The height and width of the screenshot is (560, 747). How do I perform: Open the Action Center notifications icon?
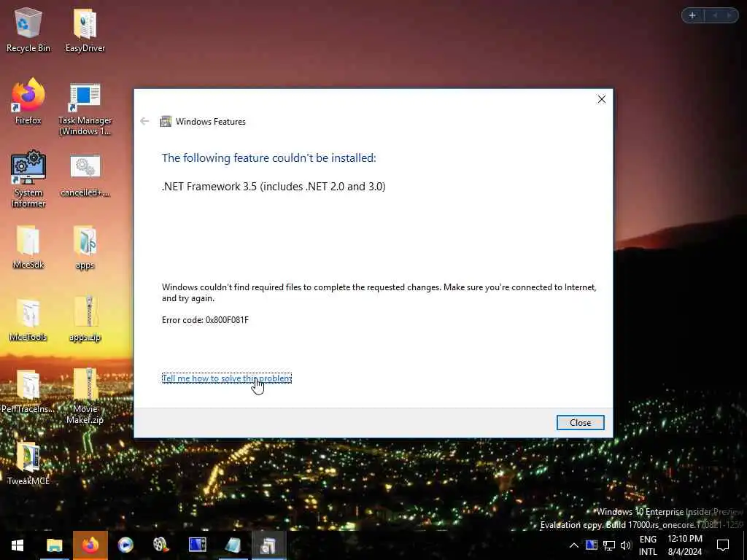click(x=723, y=545)
